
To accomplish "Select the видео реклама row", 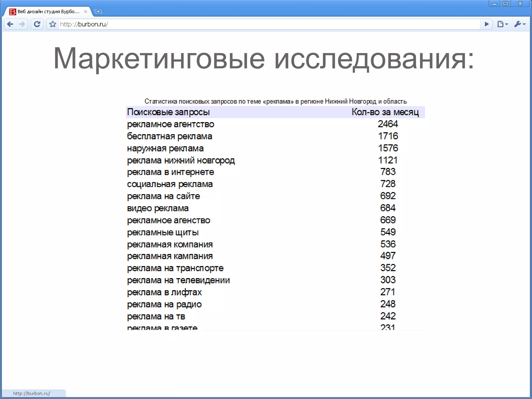I will pyautogui.click(x=275, y=208).
